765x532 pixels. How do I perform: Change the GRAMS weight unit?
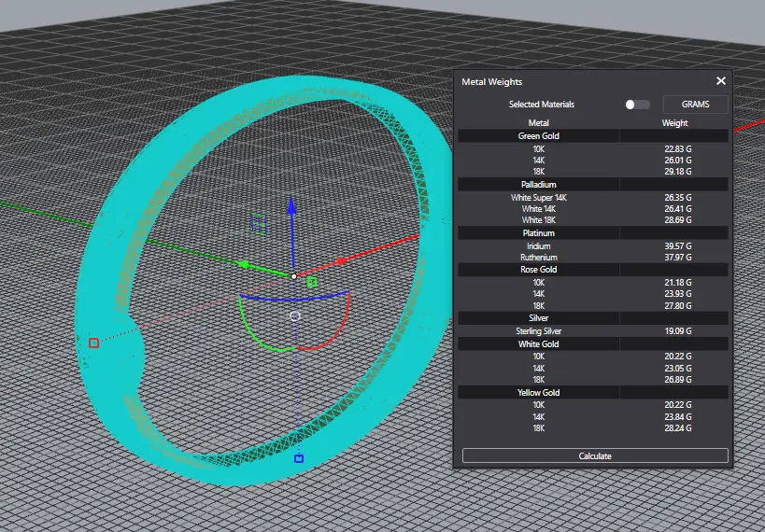(x=695, y=105)
